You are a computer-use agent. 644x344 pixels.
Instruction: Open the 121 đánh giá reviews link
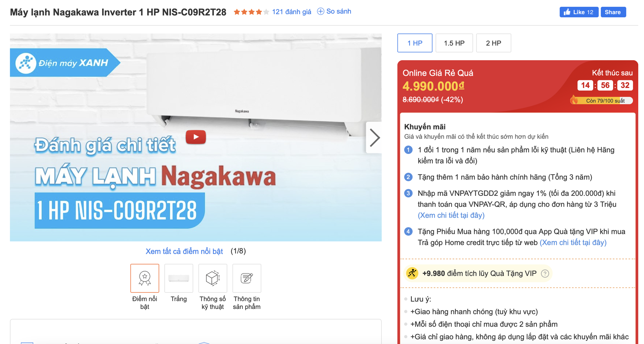point(291,11)
